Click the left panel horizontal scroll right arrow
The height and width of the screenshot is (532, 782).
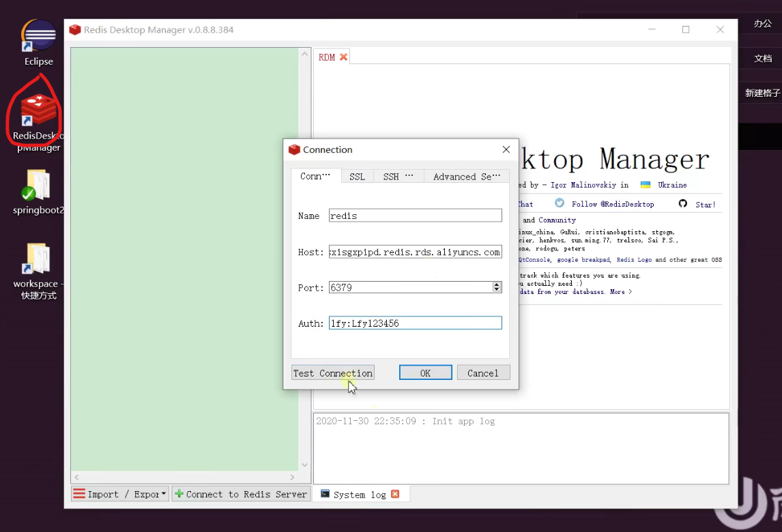coord(292,477)
